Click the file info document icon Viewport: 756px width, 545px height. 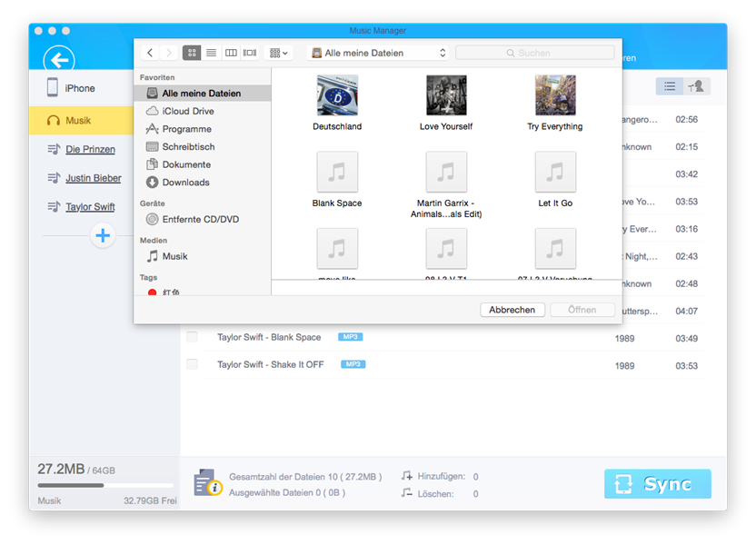pyautogui.click(x=208, y=483)
